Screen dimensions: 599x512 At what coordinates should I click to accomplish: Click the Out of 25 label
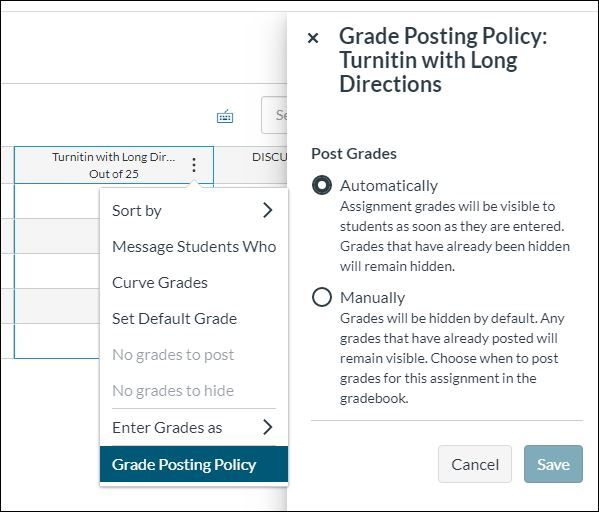click(114, 174)
